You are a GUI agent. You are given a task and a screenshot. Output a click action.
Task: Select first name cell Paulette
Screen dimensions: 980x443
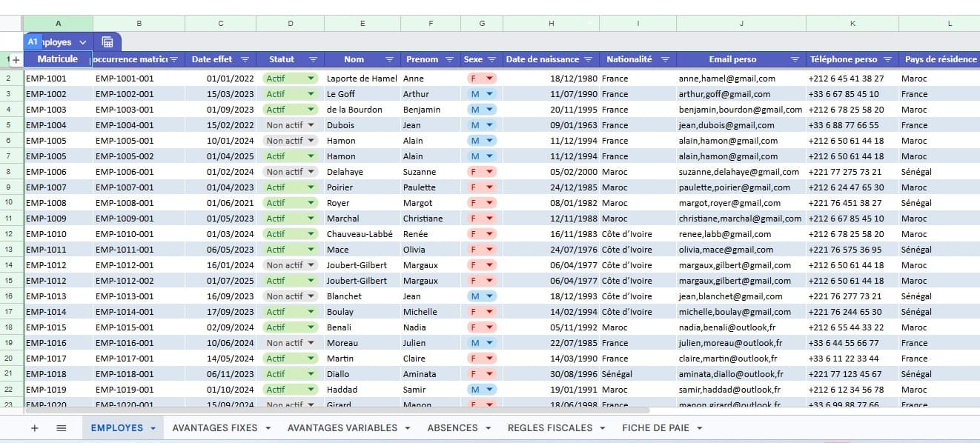tap(431, 187)
